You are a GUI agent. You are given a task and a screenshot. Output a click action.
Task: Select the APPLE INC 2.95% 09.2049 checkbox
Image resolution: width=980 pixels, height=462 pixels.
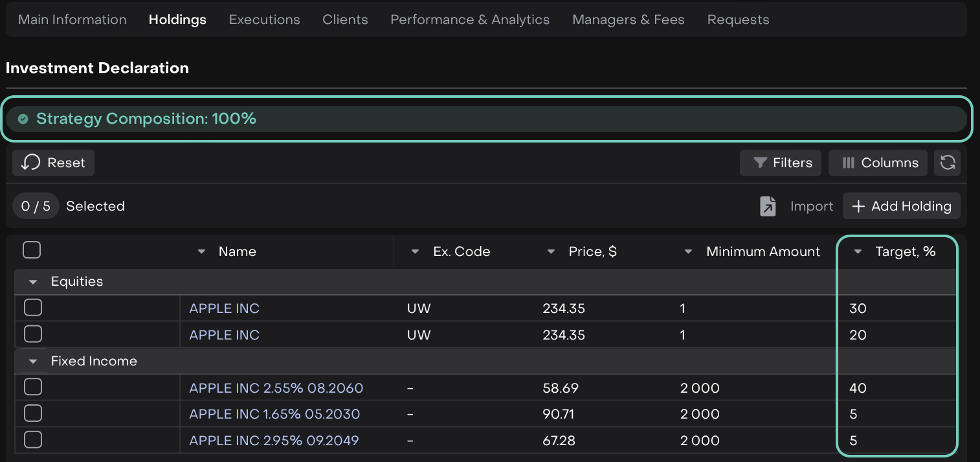[33, 440]
